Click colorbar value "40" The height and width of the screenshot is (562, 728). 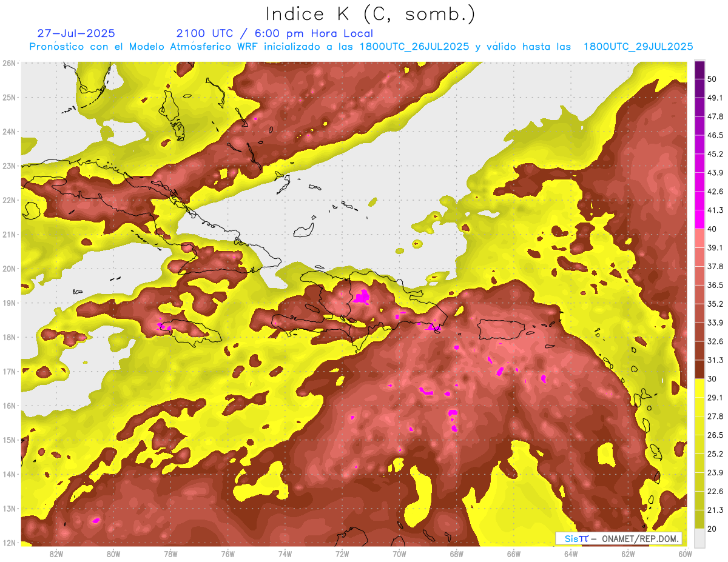pyautogui.click(x=713, y=229)
